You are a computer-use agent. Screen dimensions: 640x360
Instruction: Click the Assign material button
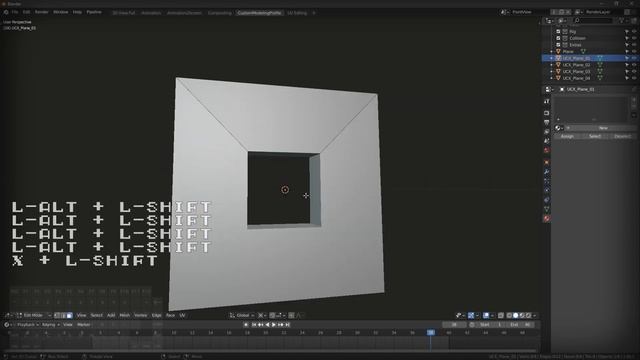point(567,136)
